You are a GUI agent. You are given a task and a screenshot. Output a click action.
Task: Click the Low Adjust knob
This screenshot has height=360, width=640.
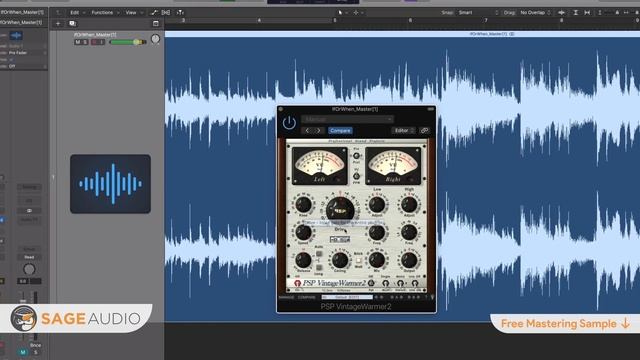coord(377,204)
